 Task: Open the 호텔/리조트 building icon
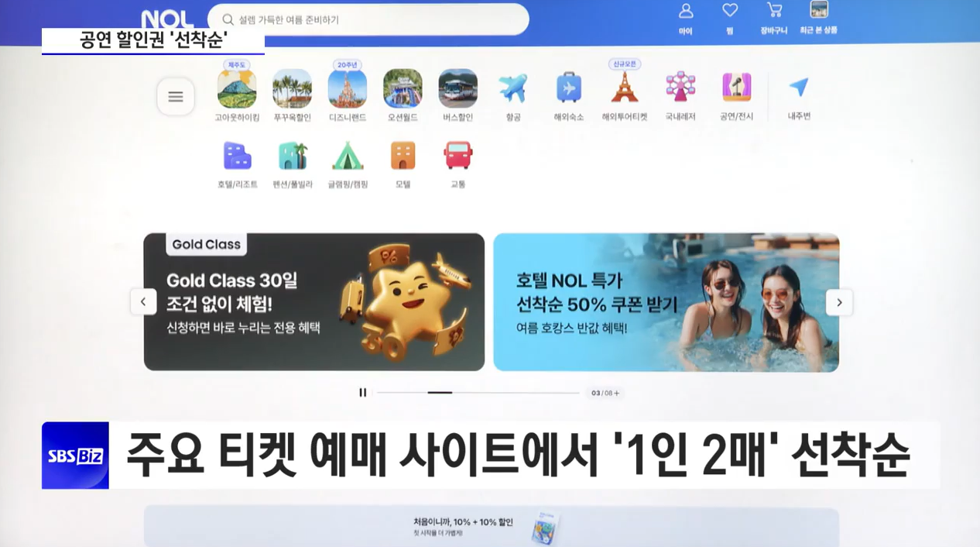237,156
